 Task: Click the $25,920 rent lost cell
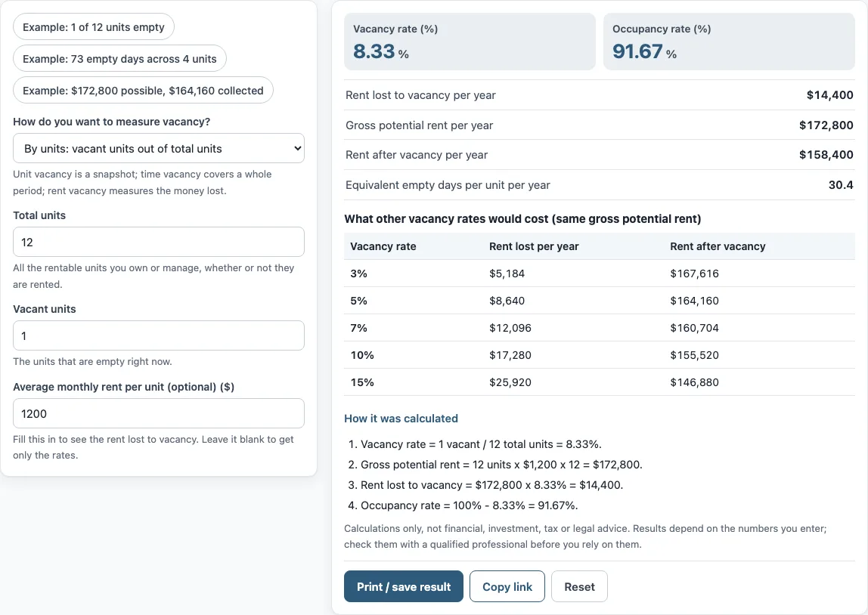tap(510, 382)
